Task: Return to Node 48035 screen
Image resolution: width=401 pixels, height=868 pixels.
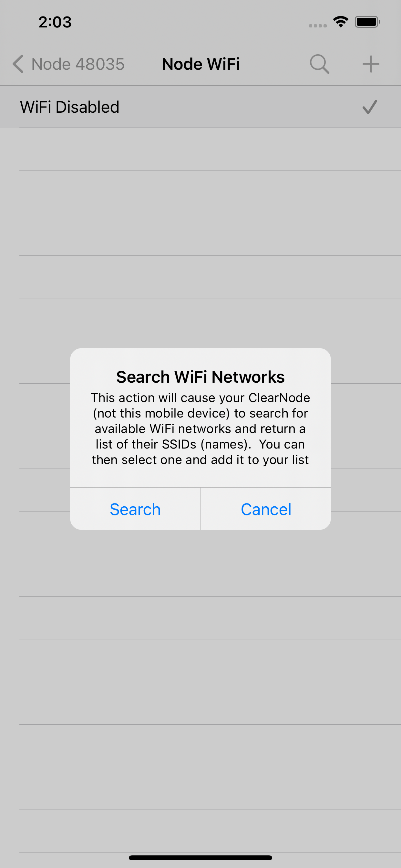Action: (78, 64)
